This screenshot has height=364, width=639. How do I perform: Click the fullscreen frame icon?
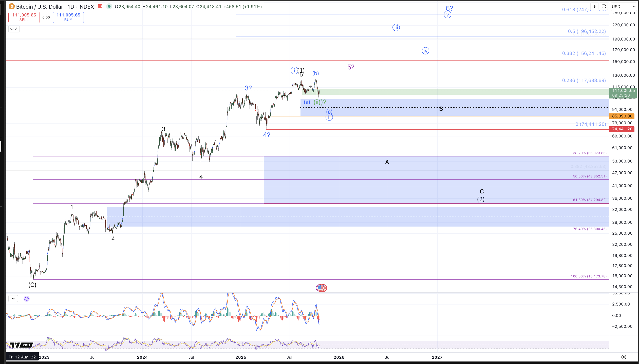pos(604,7)
